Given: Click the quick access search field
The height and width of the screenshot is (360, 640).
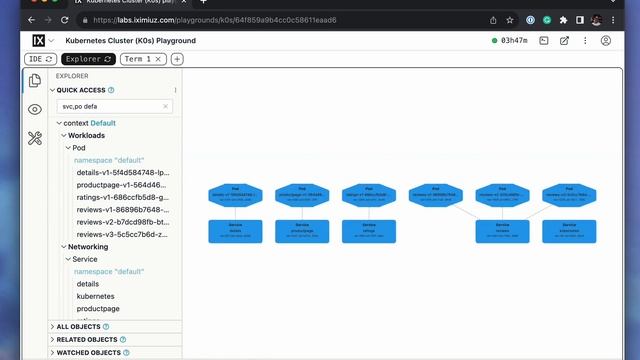Looking at the screenshot, I should [115, 106].
